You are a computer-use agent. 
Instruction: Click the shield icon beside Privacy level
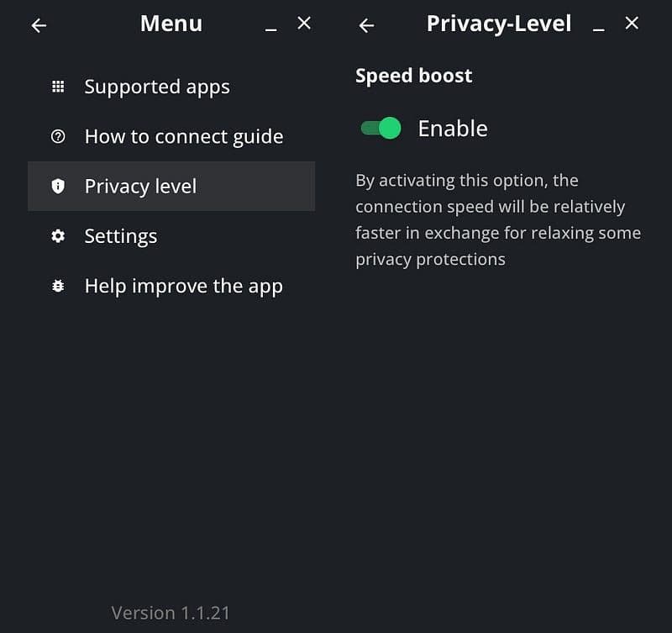[x=58, y=186]
